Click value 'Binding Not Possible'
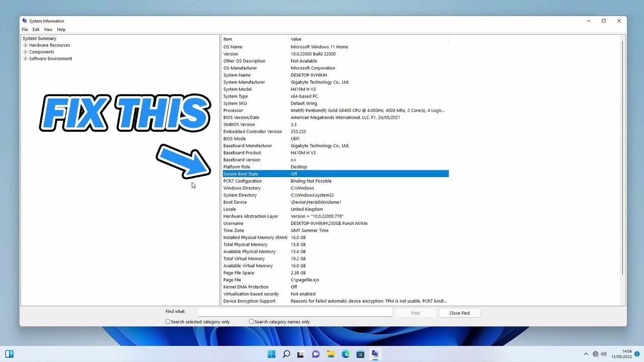The height and width of the screenshot is (362, 644). [x=311, y=181]
